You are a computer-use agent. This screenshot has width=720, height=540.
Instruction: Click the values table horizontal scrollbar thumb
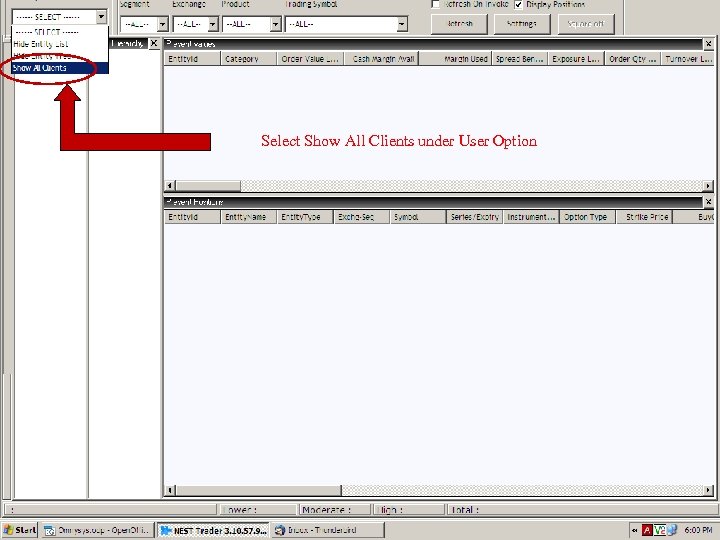click(x=208, y=186)
